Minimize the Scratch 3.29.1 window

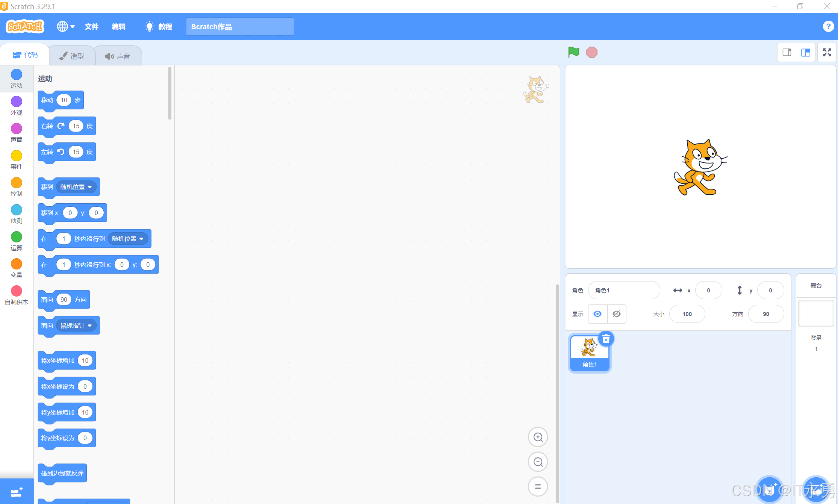774,6
